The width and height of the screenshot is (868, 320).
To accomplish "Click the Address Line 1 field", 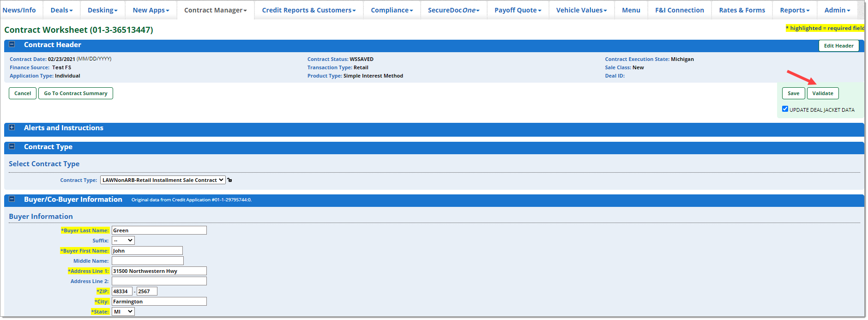I will pos(159,271).
